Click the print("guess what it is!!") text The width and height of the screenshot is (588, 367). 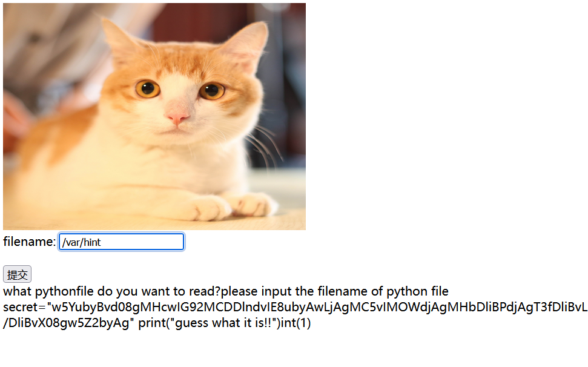[210, 323]
